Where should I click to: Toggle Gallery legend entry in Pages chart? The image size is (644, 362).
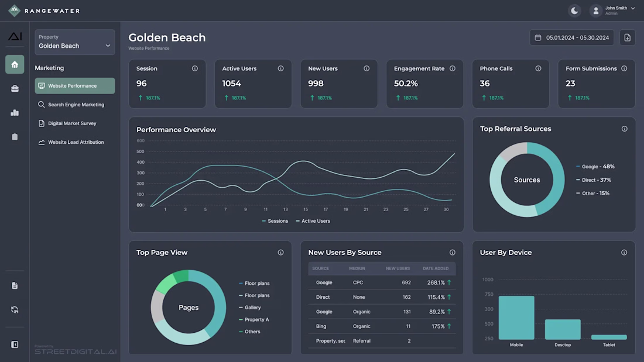[x=250, y=308]
